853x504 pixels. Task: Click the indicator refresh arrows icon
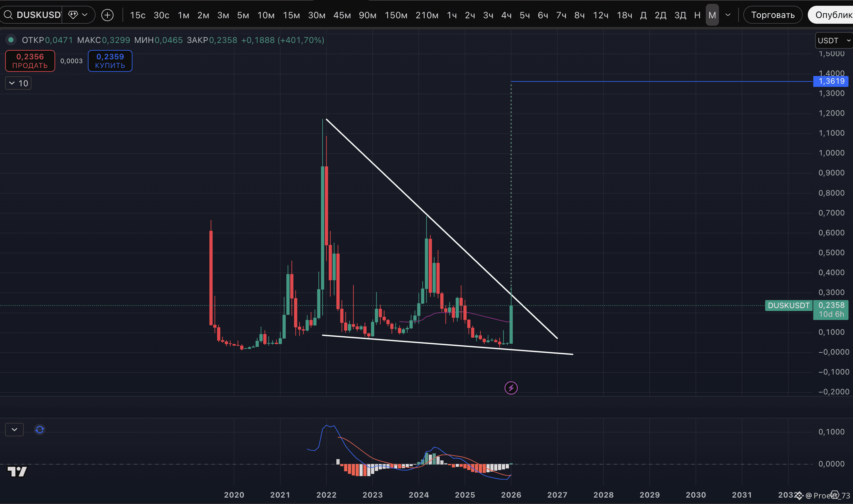tap(40, 430)
